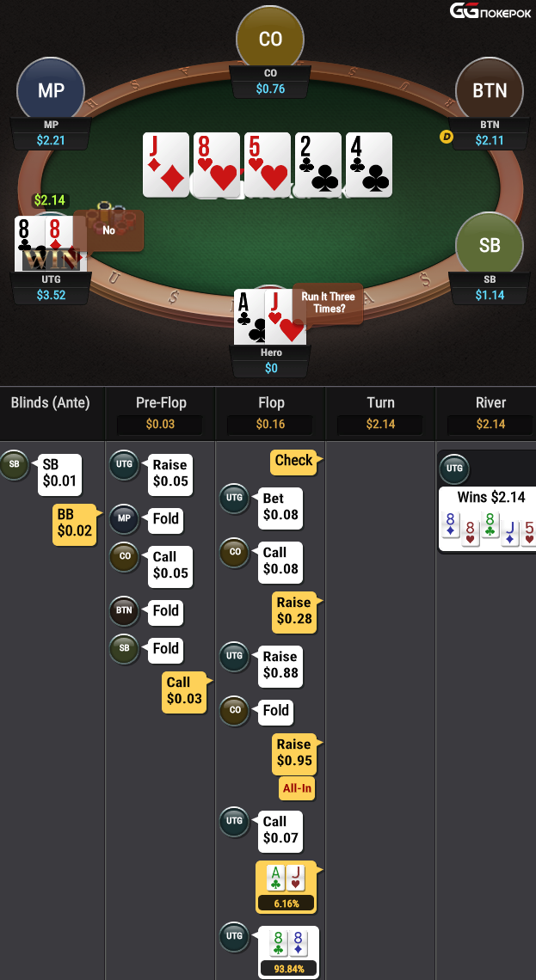536x980 pixels.
Task: Click the Run It Three Times bubble
Action: point(328,303)
